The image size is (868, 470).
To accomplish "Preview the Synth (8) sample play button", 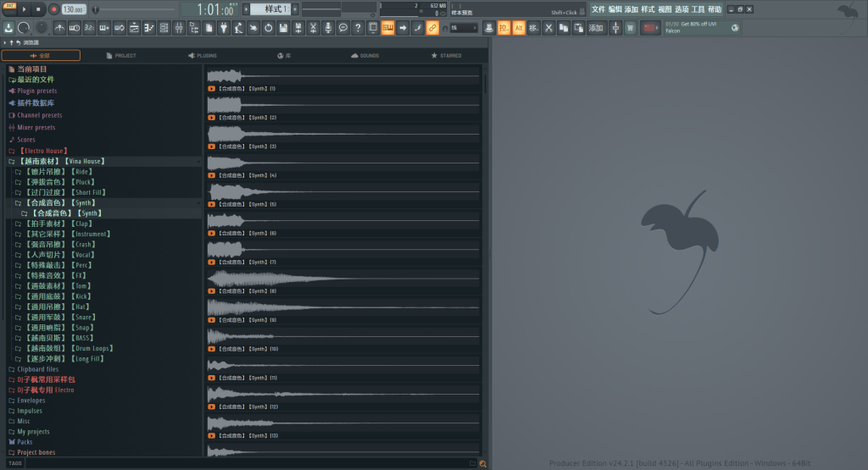I will click(x=211, y=290).
